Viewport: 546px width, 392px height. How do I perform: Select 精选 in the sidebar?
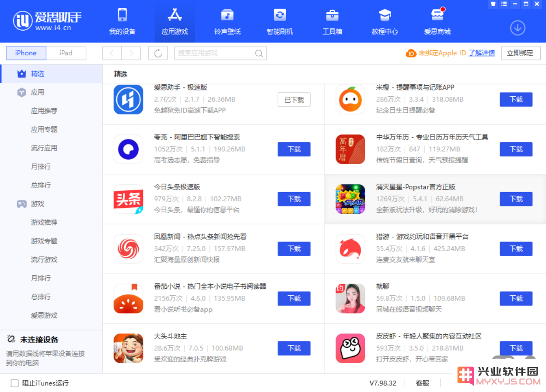51,74
